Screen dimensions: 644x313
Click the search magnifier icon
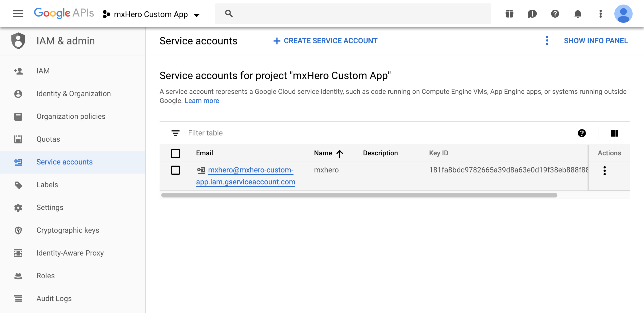point(229,13)
